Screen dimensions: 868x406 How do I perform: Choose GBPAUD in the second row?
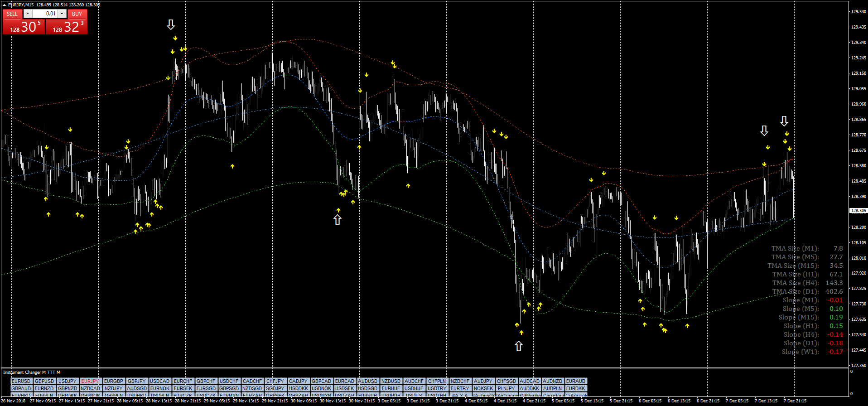21,388
